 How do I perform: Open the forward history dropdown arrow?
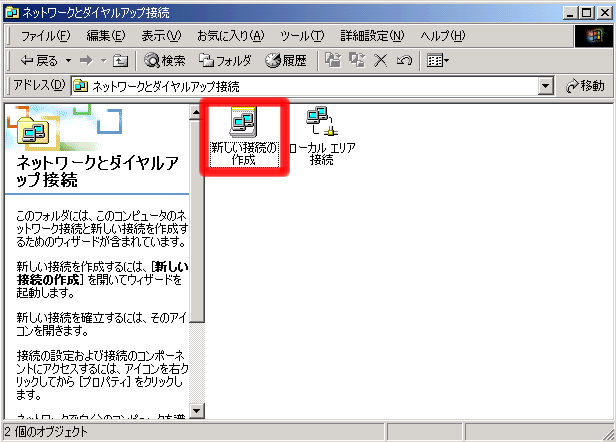pos(103,61)
